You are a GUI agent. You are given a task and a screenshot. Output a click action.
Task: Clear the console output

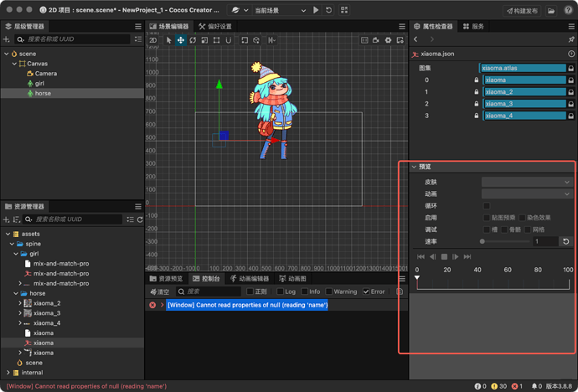pyautogui.click(x=160, y=291)
